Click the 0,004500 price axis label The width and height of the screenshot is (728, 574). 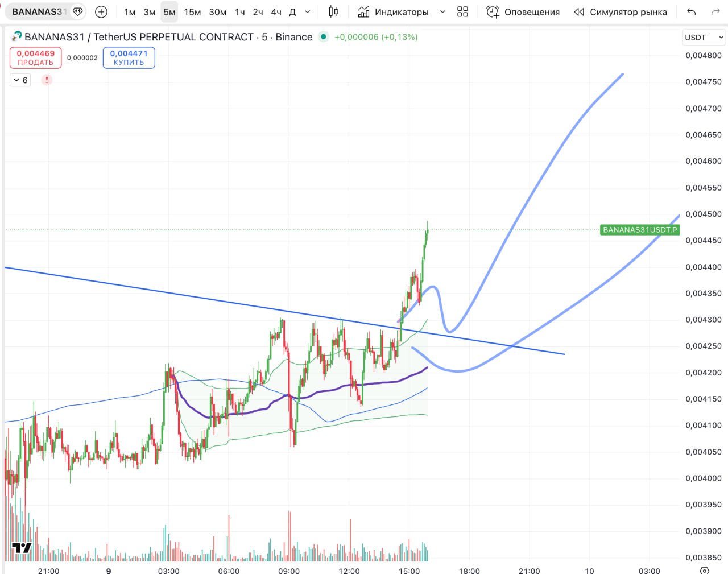(704, 214)
